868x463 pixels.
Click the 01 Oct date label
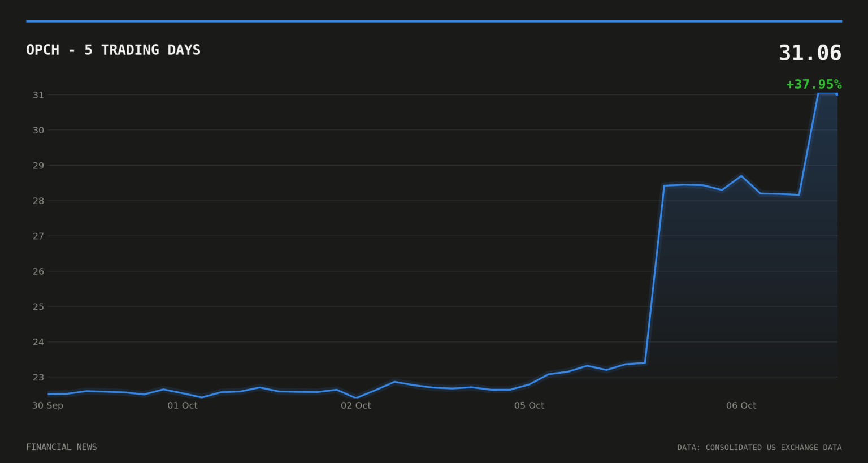(183, 405)
